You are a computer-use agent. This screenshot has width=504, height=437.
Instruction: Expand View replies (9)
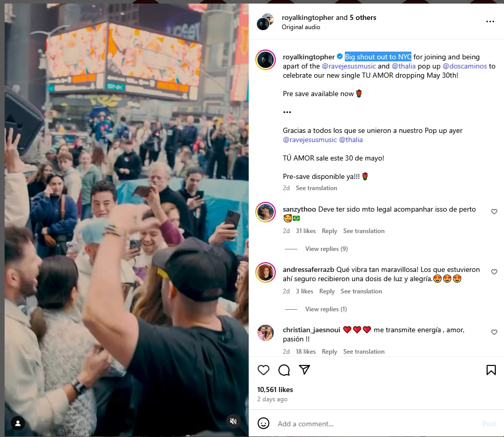point(326,249)
